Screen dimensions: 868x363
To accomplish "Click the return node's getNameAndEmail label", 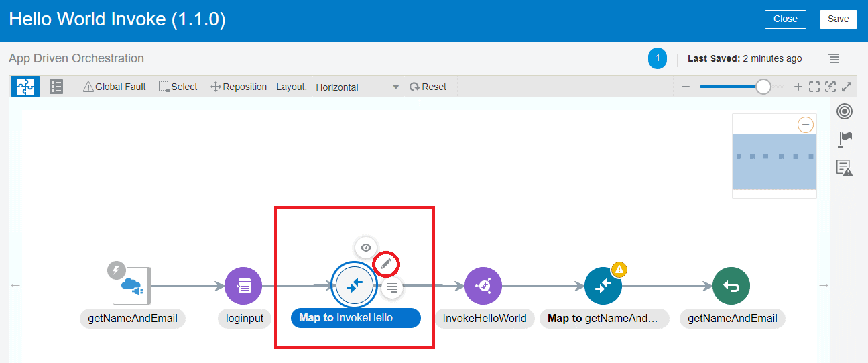I will (732, 319).
